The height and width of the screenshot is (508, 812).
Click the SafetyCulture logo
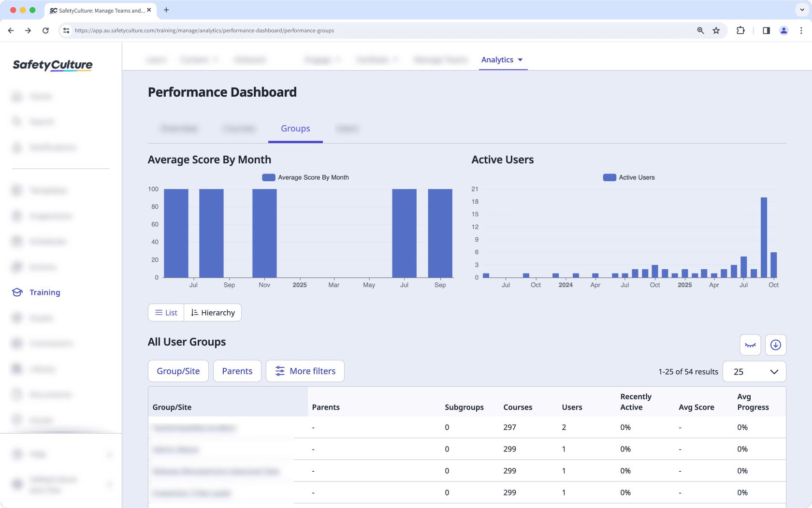click(x=52, y=65)
